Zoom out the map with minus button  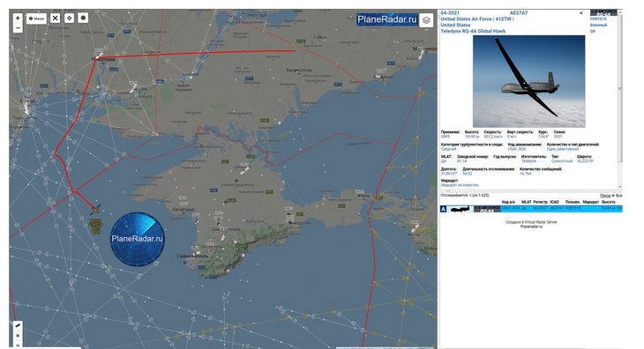pyautogui.click(x=18, y=28)
